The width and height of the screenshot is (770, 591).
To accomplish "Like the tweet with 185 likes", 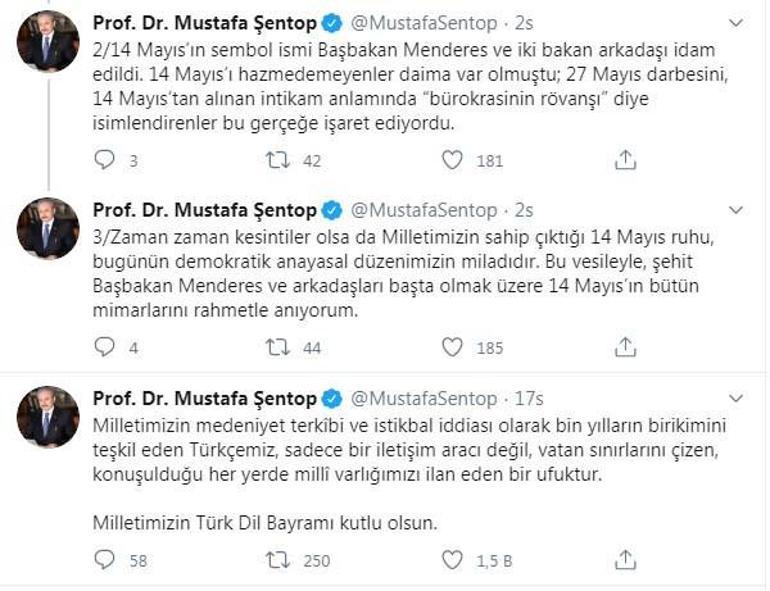I will [x=453, y=347].
